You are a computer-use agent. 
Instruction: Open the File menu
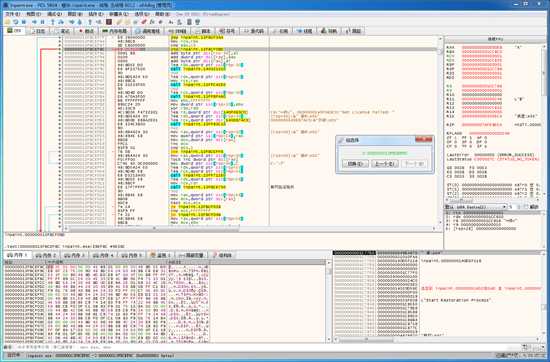(13, 14)
